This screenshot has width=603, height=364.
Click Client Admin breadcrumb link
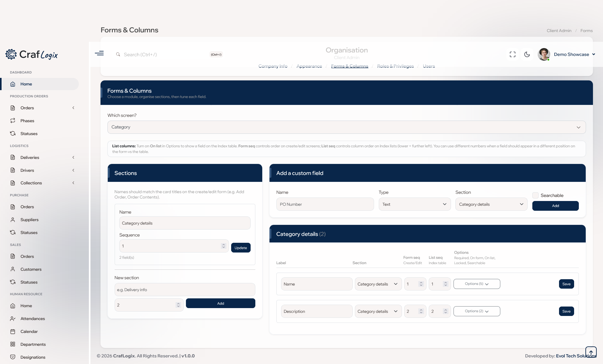tap(559, 30)
